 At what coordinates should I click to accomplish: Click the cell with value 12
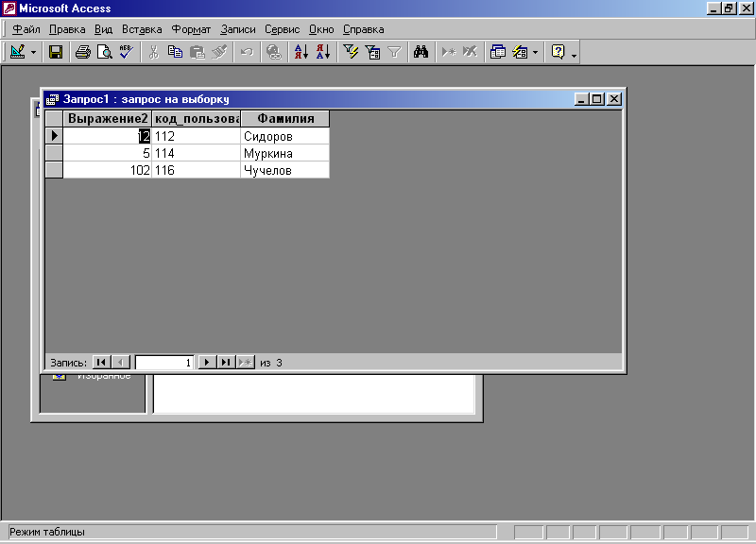108,136
